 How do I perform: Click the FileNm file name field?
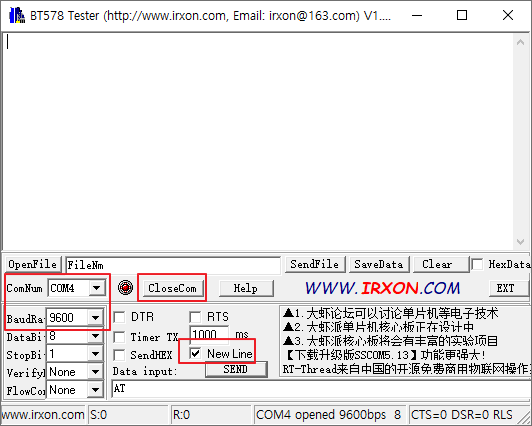click(x=173, y=265)
